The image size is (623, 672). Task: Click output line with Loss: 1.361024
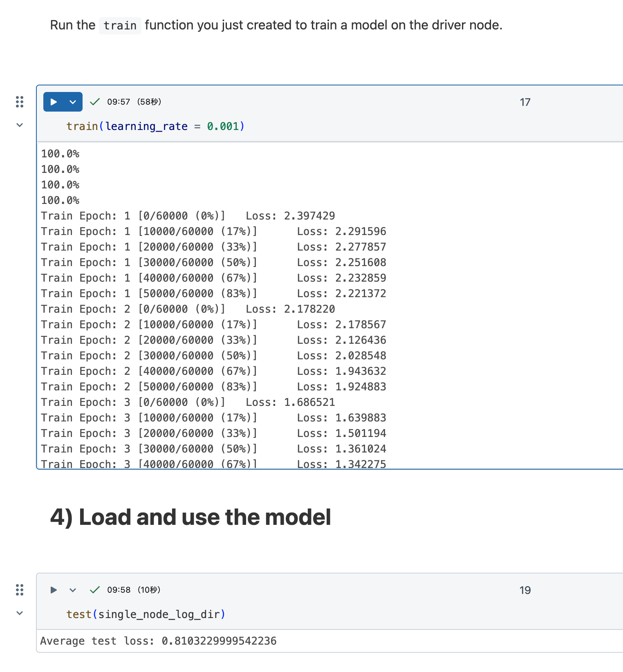click(x=213, y=449)
